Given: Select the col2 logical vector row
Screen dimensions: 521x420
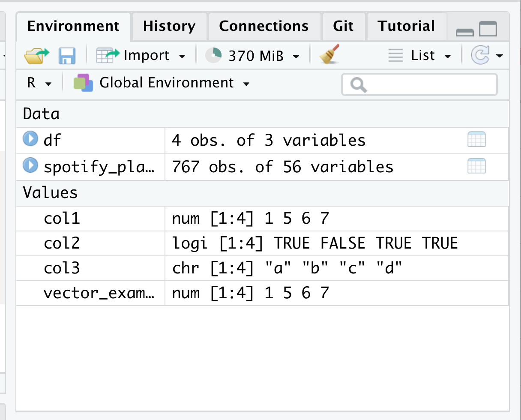Looking at the screenshot, I should pyautogui.click(x=62, y=243).
